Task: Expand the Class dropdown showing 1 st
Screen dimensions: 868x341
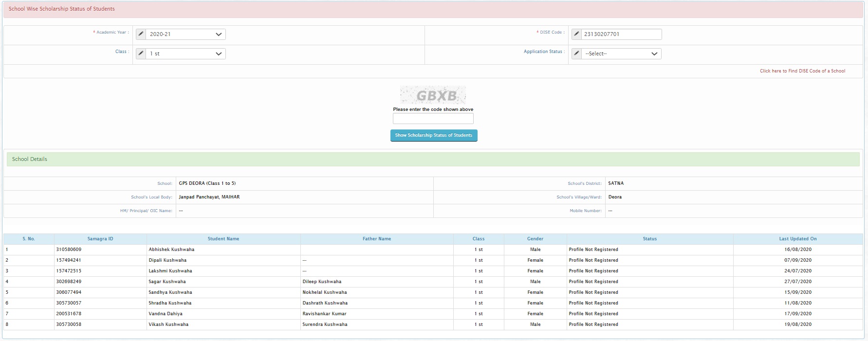Action: point(185,54)
